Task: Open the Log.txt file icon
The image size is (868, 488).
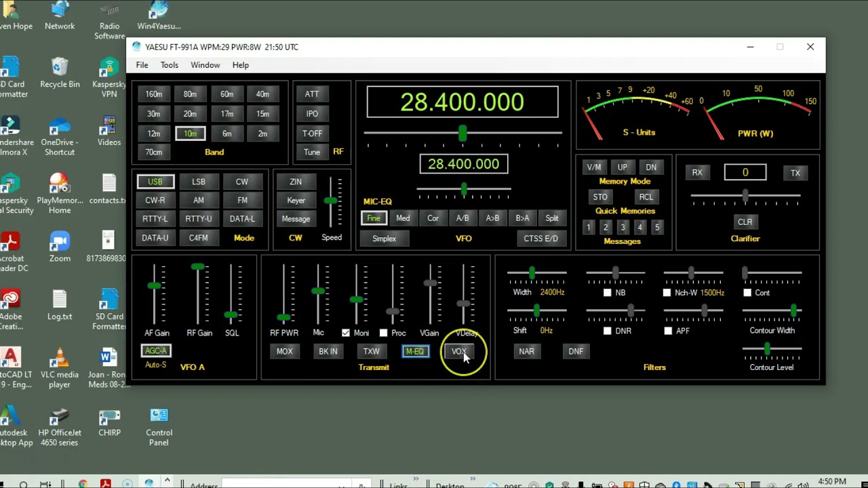Action: pyautogui.click(x=60, y=306)
